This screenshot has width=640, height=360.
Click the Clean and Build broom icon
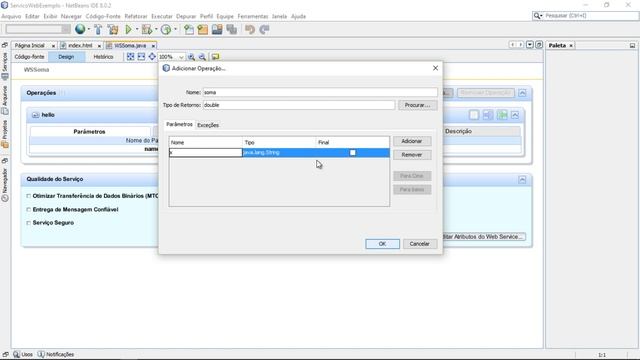pyautogui.click(x=113, y=29)
